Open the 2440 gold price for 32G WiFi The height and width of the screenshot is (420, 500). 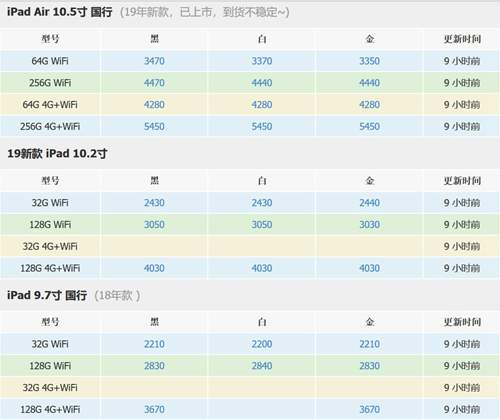369,203
